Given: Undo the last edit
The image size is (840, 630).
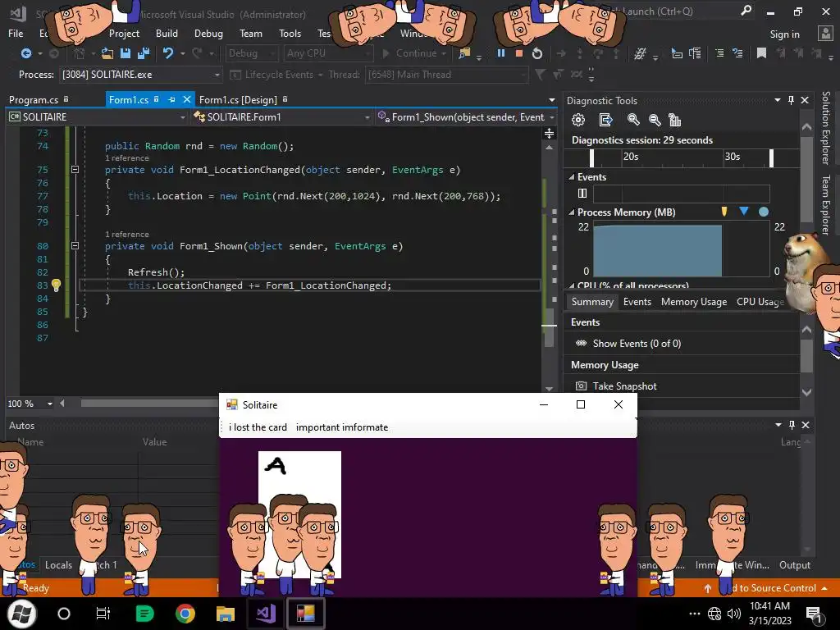Looking at the screenshot, I should (168, 53).
